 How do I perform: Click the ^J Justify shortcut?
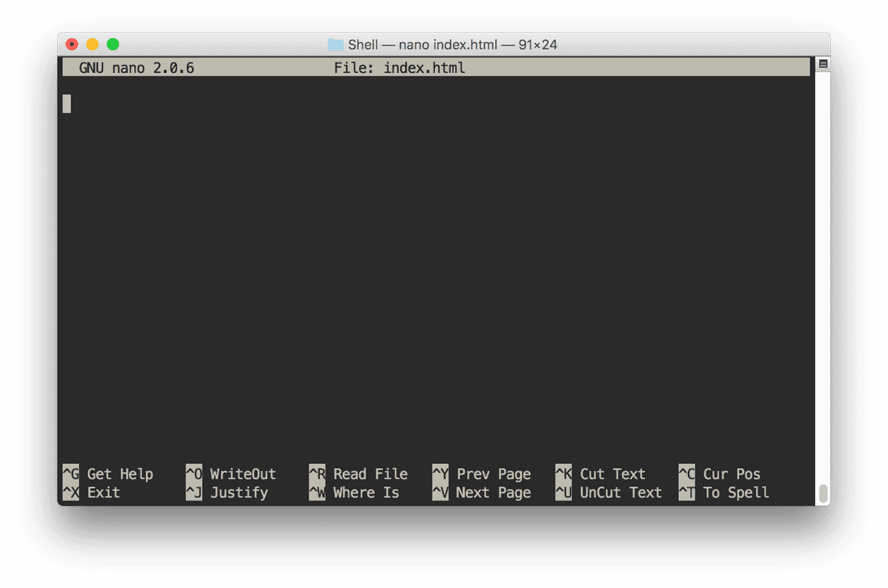(227, 493)
